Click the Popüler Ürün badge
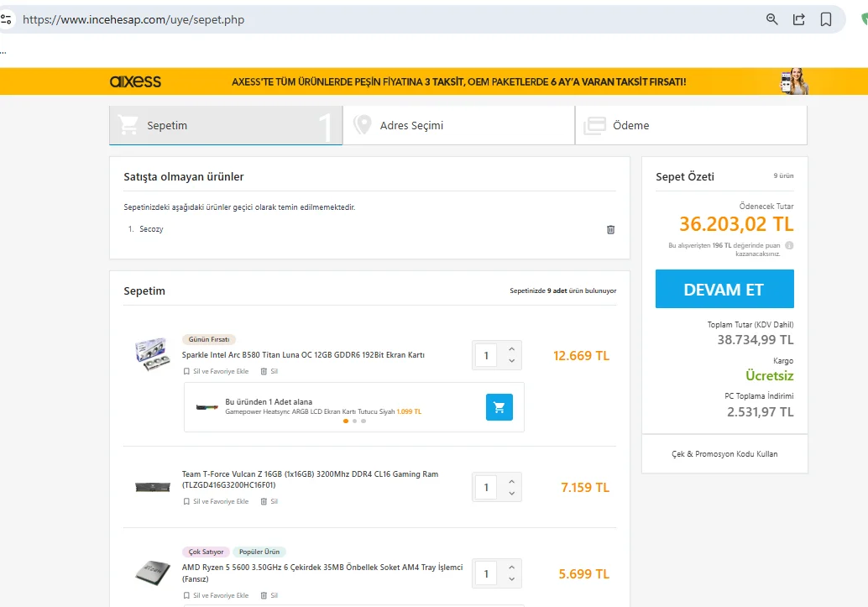Image resolution: width=868 pixels, height=607 pixels. tap(259, 552)
